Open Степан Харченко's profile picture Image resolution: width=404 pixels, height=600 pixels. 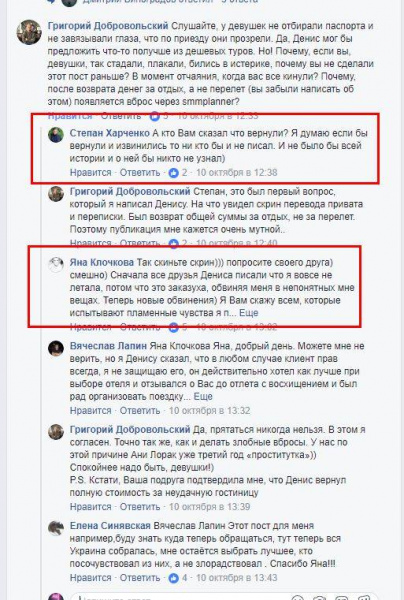[x=56, y=135]
